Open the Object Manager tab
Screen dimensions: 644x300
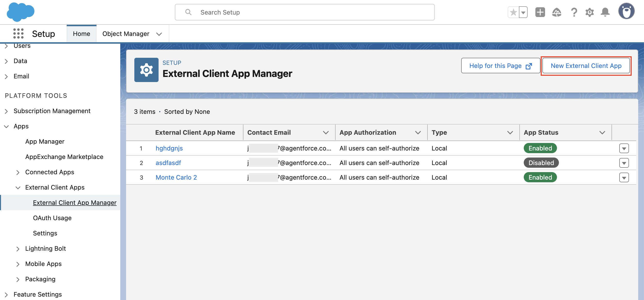(126, 33)
